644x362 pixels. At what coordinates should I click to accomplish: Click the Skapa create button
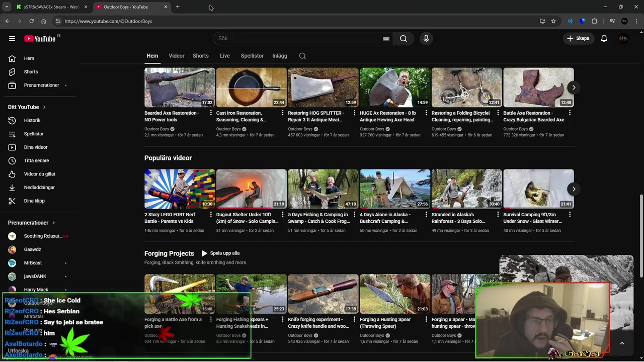(578, 39)
